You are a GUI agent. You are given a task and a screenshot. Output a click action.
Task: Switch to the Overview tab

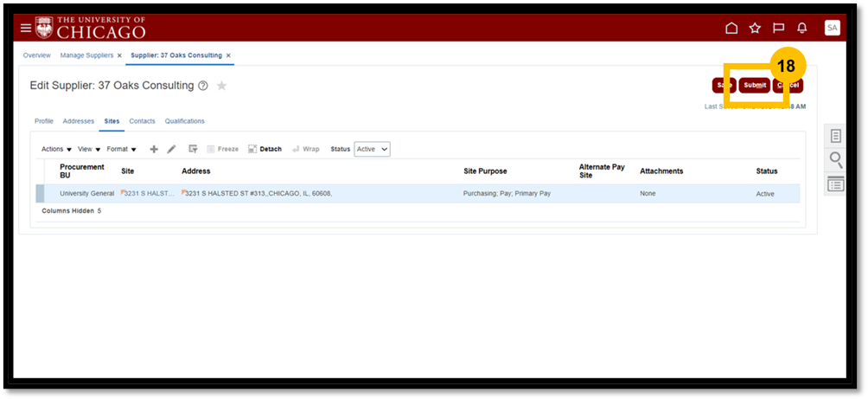(x=36, y=55)
